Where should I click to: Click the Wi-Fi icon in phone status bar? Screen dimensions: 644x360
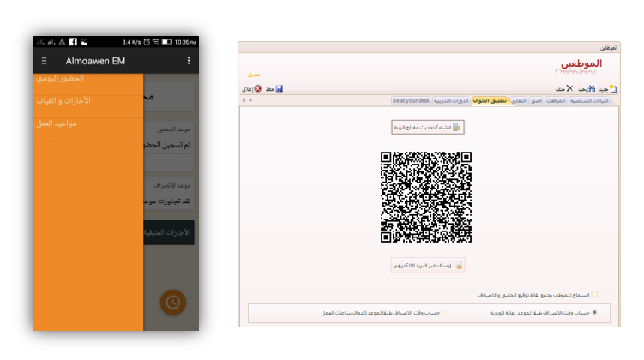pos(156,42)
